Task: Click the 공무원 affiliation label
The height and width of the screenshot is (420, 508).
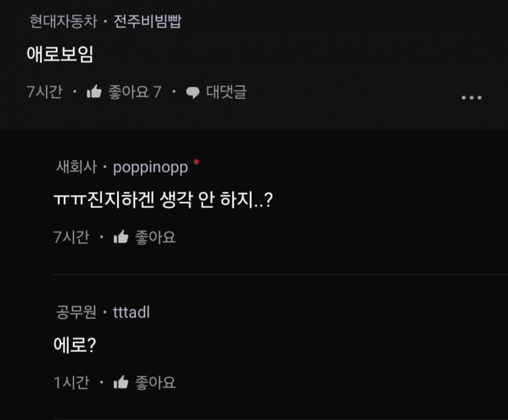Action: (x=76, y=312)
